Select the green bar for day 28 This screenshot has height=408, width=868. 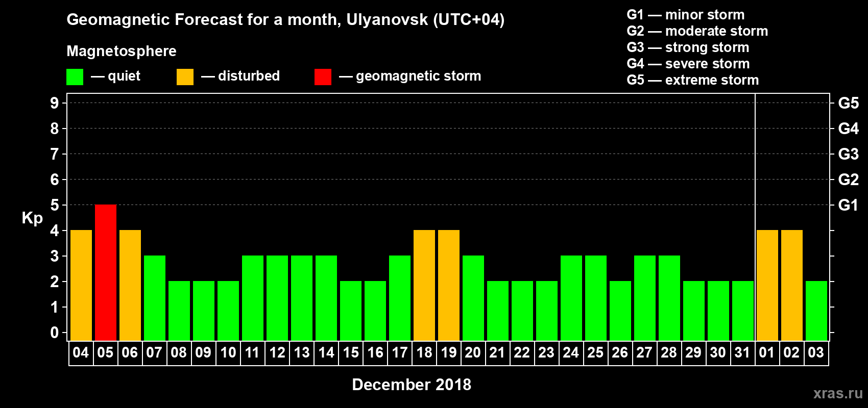[x=669, y=298]
